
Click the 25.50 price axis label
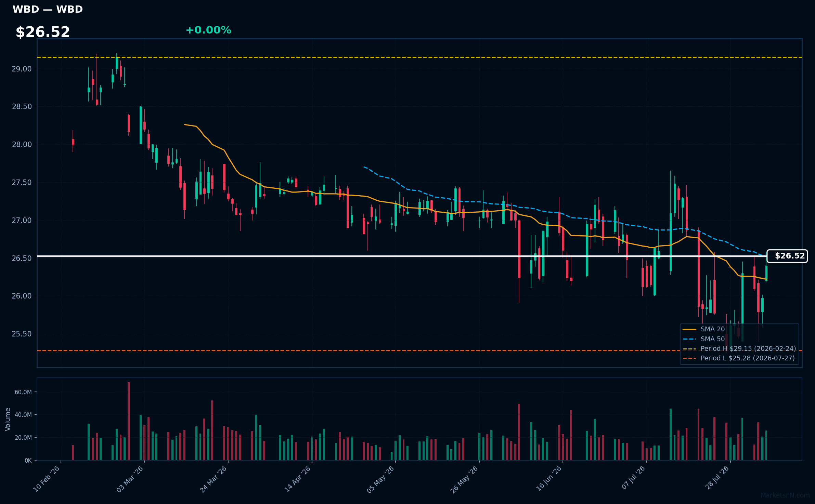[x=22, y=334]
